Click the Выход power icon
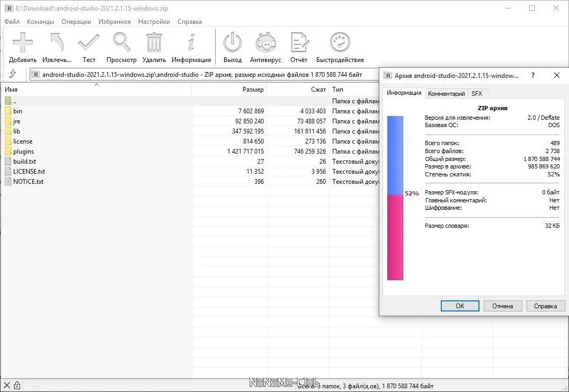The width and height of the screenshot is (569, 392). pyautogui.click(x=232, y=42)
